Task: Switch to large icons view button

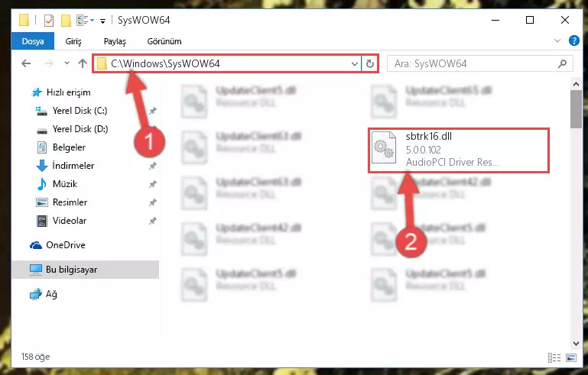Action: (571, 357)
